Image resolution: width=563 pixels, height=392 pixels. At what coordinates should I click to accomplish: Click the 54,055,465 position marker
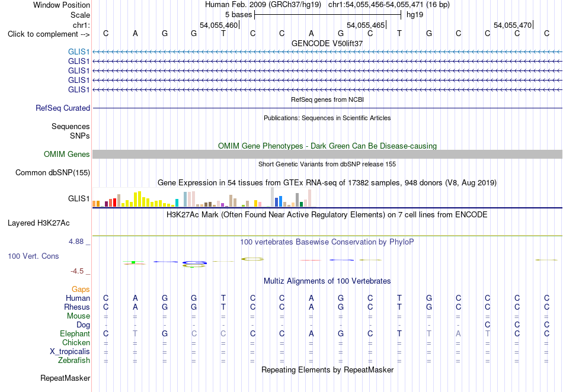point(366,25)
